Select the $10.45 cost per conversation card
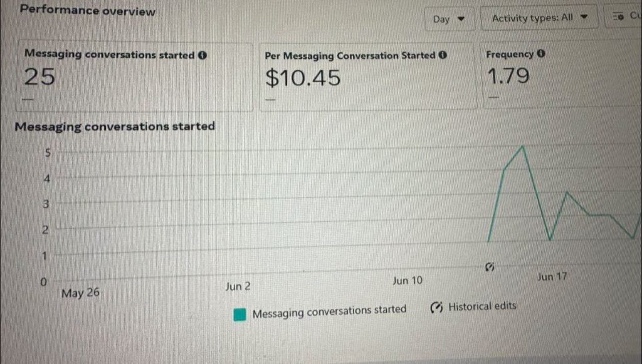The image size is (642, 364). [368, 78]
